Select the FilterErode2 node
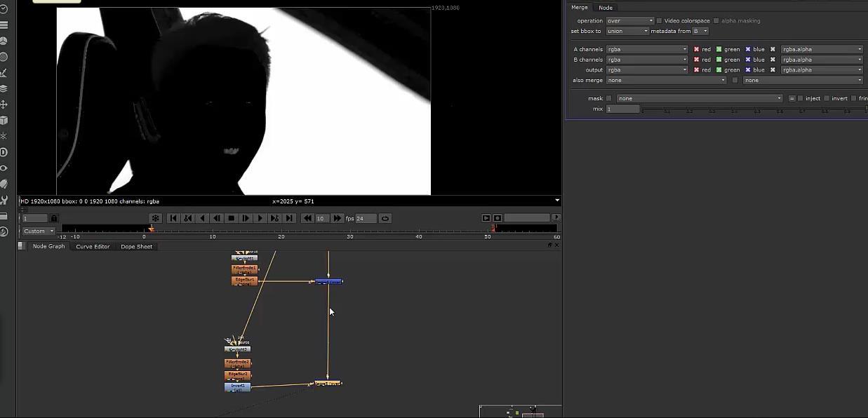This screenshot has height=418, width=868. pyautogui.click(x=237, y=363)
